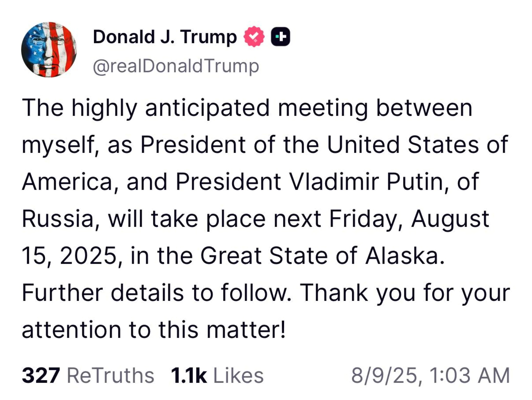The width and height of the screenshot is (532, 400).
Task: Click 'attention to this matter!' final line
Action: tap(154, 330)
